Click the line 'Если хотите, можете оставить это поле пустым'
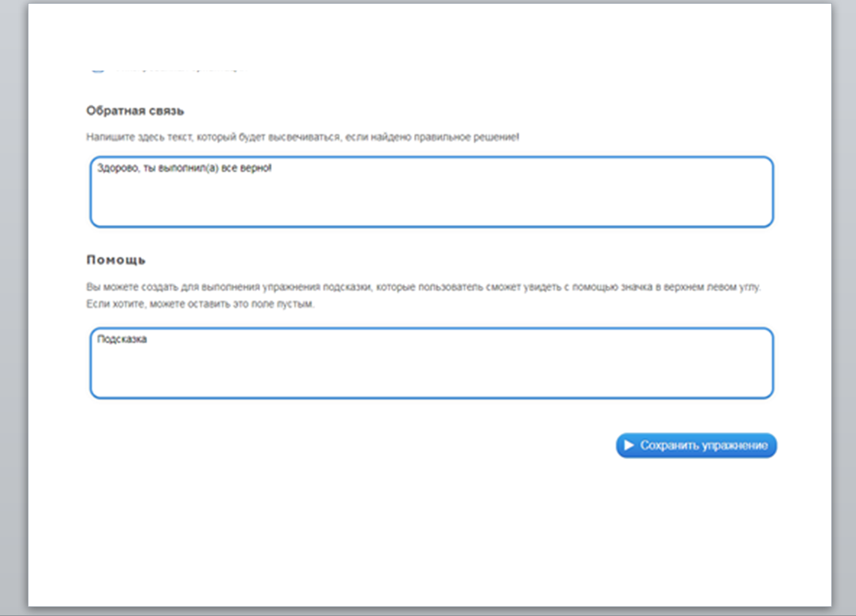Screen dimensions: 856x616 [x=200, y=305]
